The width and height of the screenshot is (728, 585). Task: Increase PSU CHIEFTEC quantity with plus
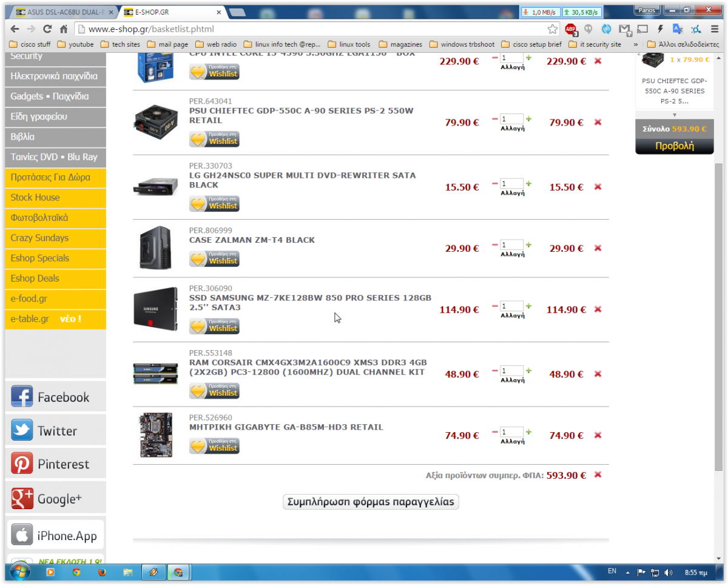click(x=528, y=118)
